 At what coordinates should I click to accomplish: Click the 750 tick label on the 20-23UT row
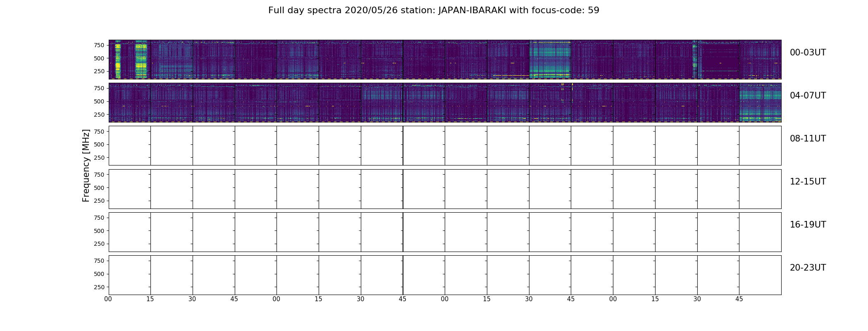point(99,261)
